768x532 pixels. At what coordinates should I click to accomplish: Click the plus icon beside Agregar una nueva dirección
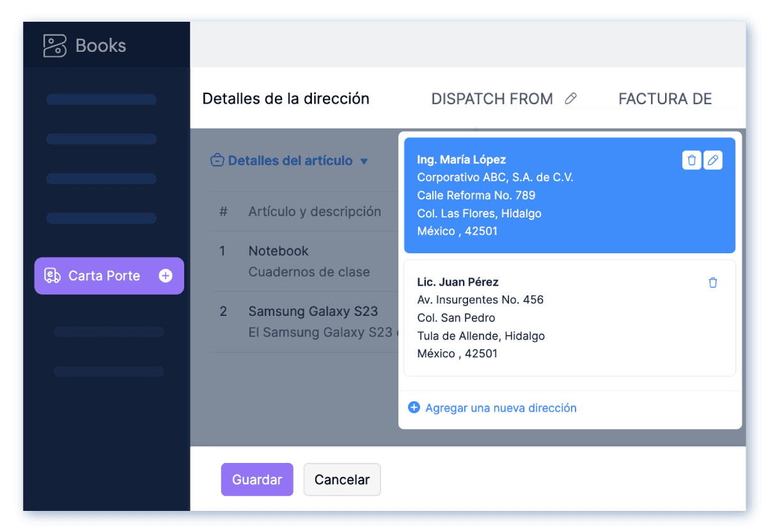(x=414, y=407)
